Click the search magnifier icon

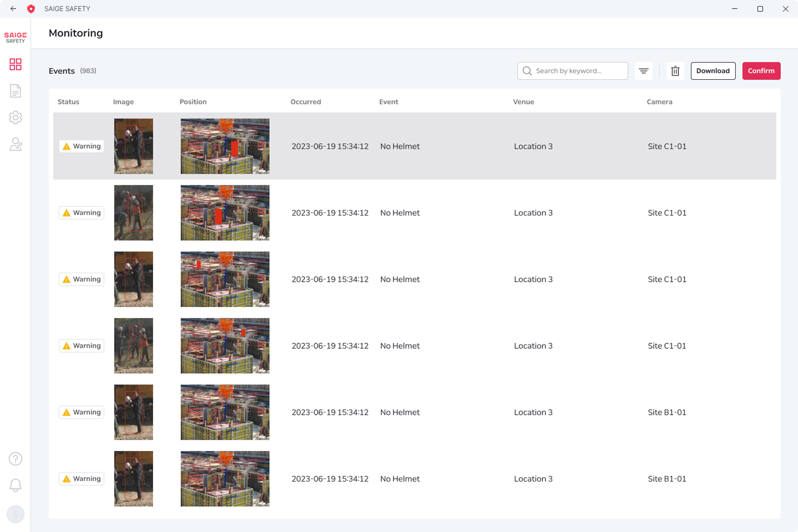tap(527, 71)
